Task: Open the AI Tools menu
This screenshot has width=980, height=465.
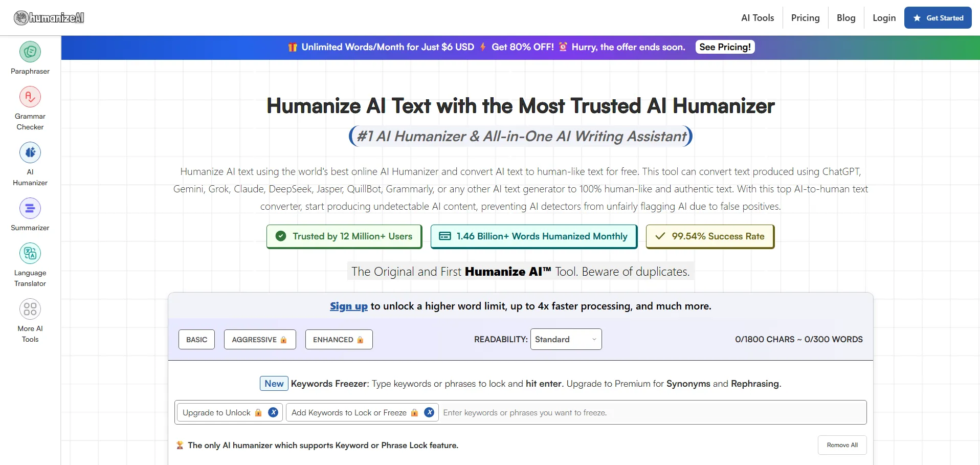Action: point(757,18)
